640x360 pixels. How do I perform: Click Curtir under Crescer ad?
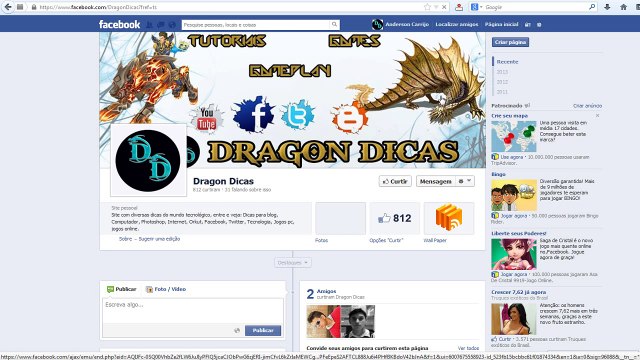click(504, 339)
